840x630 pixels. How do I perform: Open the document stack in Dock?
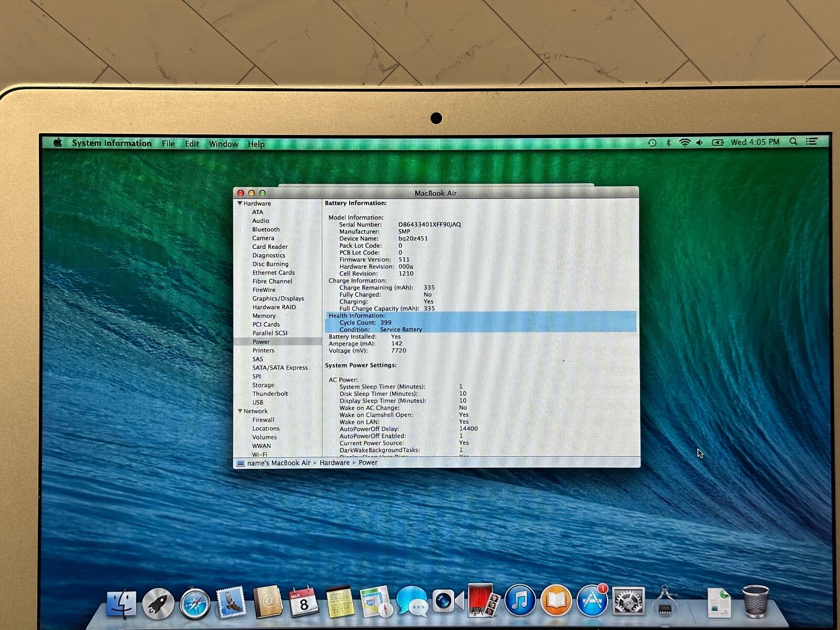[x=718, y=603]
